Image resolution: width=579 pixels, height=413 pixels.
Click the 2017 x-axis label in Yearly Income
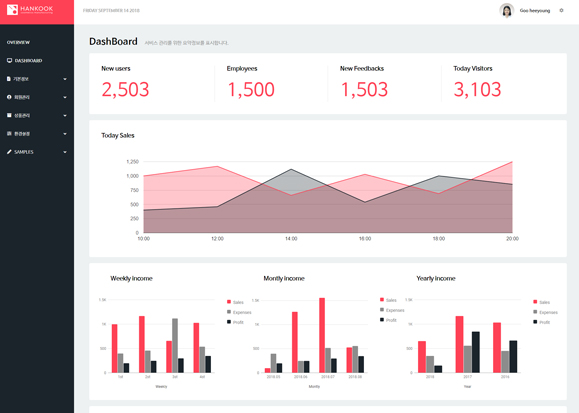(467, 377)
